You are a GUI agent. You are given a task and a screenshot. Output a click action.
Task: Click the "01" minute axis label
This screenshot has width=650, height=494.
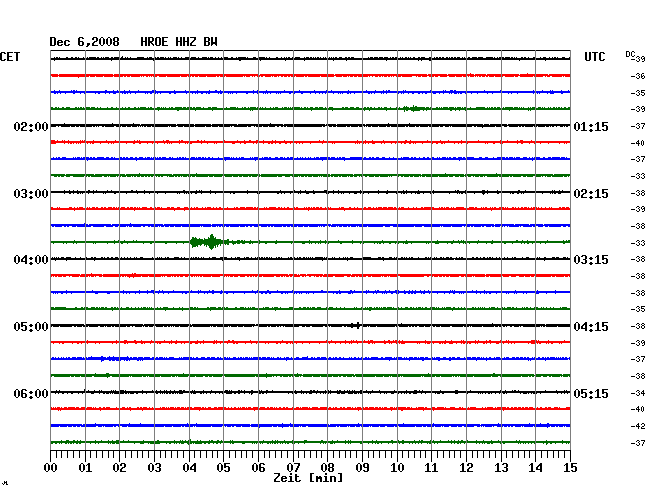coord(85,468)
